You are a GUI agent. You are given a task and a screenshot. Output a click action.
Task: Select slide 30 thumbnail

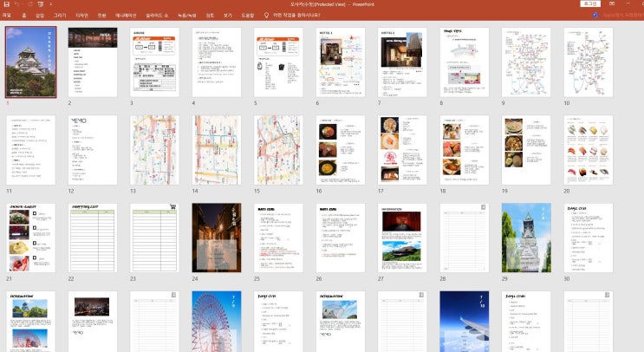(589, 238)
